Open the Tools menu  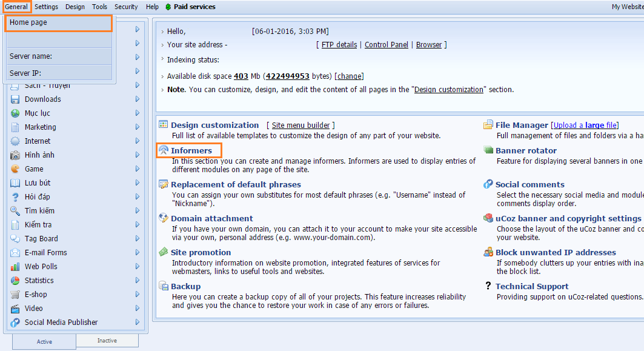pyautogui.click(x=99, y=7)
